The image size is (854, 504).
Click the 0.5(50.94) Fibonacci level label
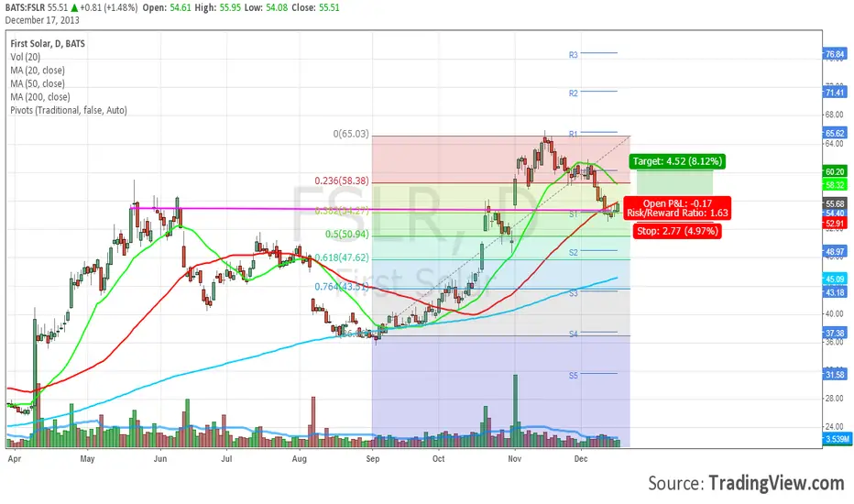coord(347,235)
